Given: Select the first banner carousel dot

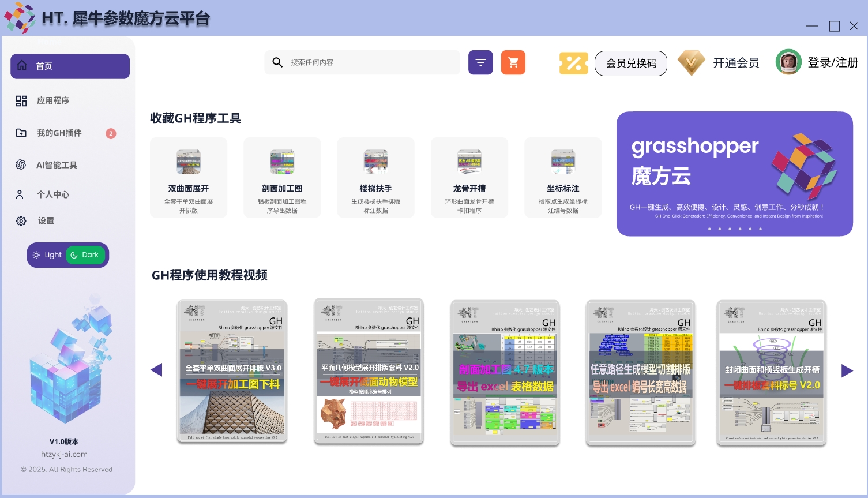Looking at the screenshot, I should 709,229.
